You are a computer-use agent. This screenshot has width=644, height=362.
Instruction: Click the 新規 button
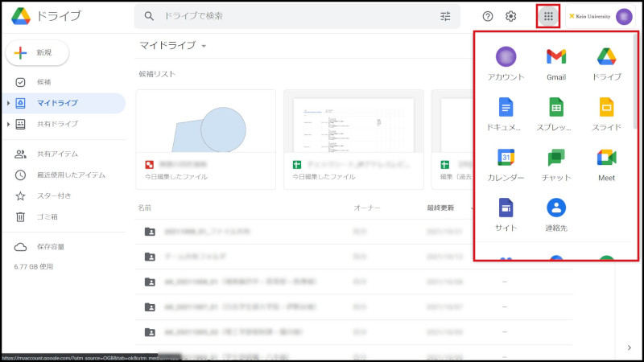[37, 52]
